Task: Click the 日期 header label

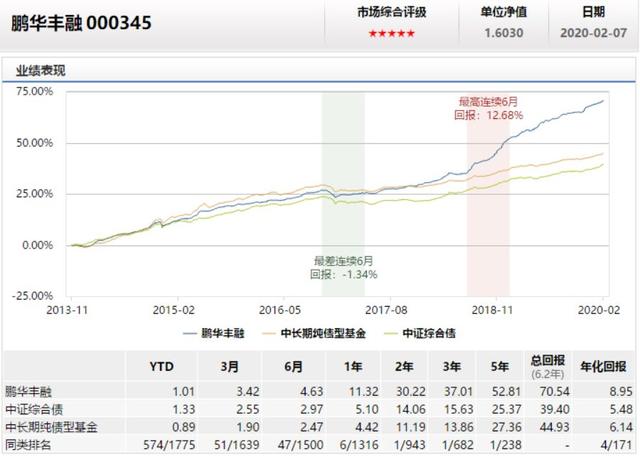Action: point(593,12)
